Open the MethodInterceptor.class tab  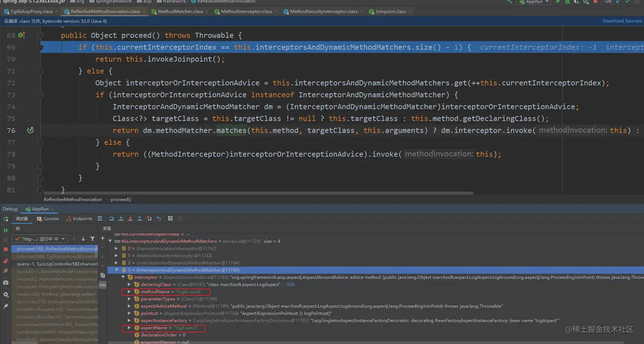246,11
